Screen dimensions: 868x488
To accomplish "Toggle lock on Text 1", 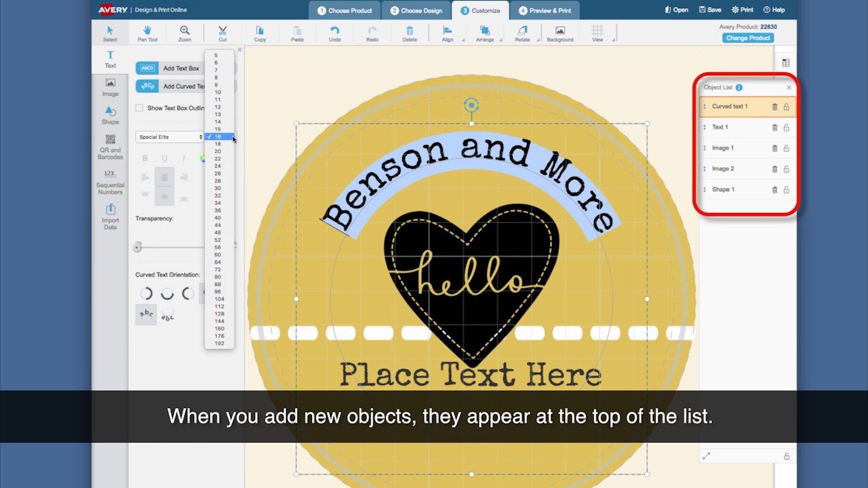I will tap(787, 127).
